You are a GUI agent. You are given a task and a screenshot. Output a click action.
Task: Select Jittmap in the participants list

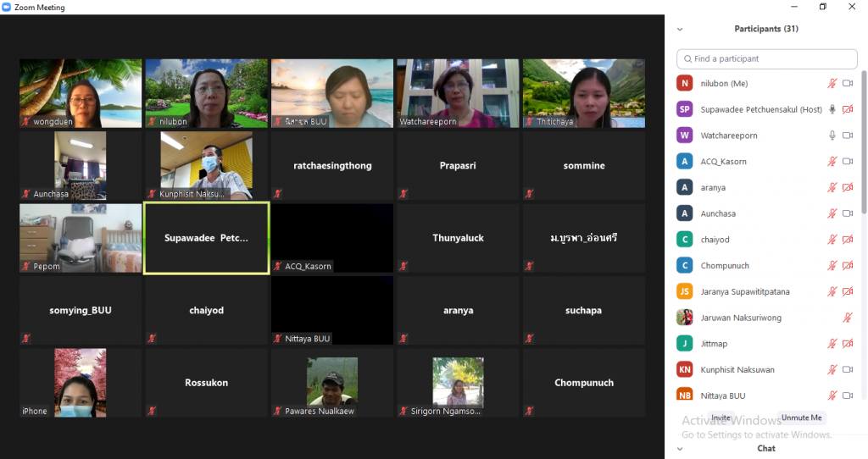click(x=714, y=344)
